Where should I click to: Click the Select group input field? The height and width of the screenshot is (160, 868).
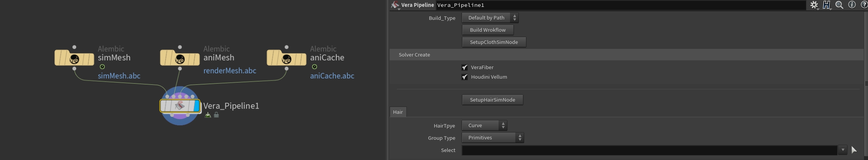click(650, 150)
